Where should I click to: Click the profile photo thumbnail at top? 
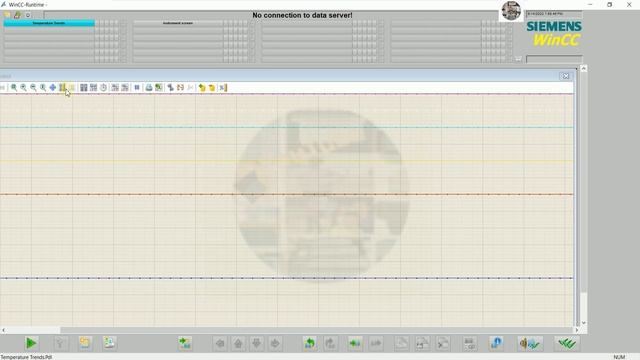point(511,11)
